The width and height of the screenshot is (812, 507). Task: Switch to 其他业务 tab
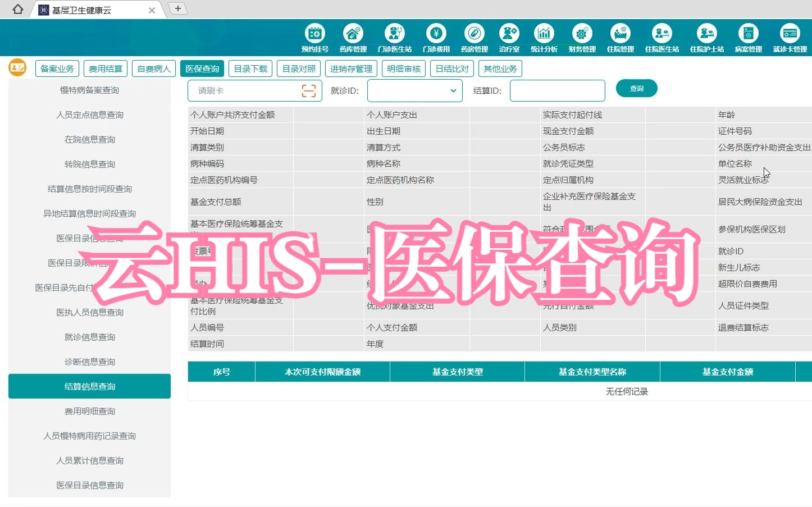pyautogui.click(x=500, y=68)
